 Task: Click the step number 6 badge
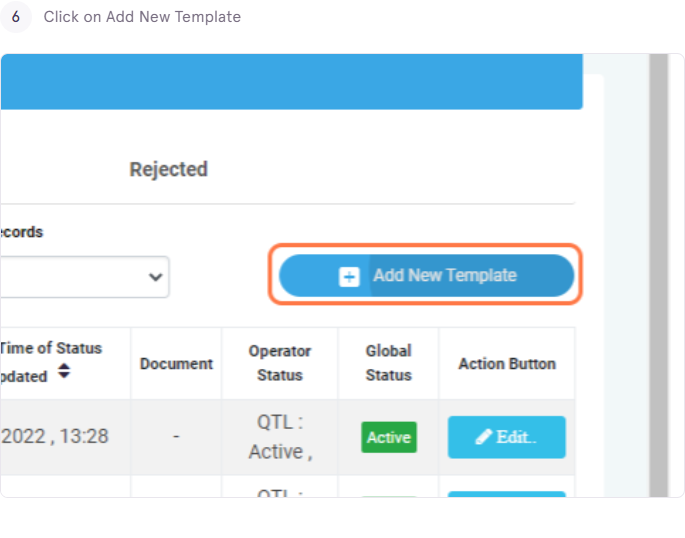16,17
